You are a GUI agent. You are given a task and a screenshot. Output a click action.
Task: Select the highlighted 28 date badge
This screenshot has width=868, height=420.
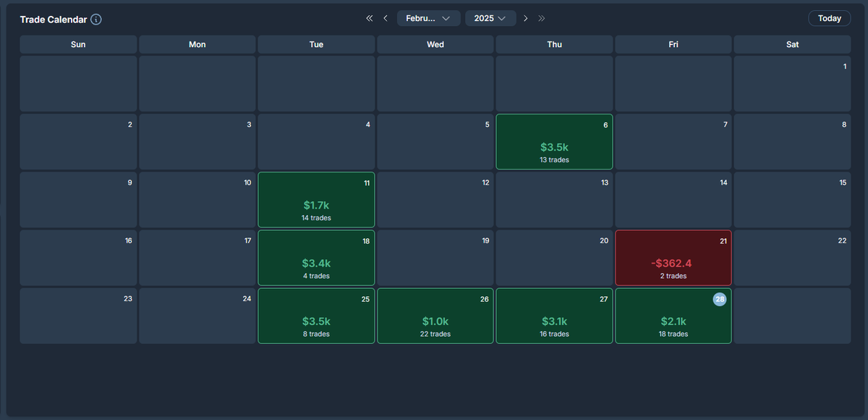tap(720, 299)
